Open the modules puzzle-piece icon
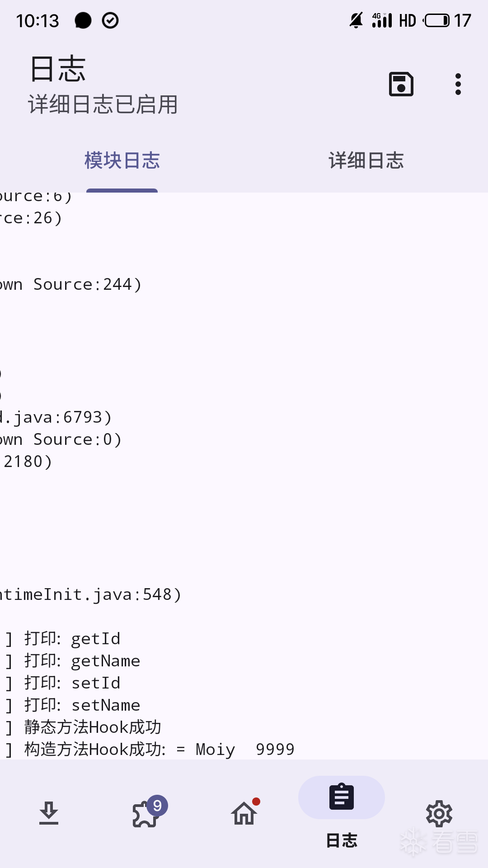Screen dimensions: 488x868 (145, 815)
